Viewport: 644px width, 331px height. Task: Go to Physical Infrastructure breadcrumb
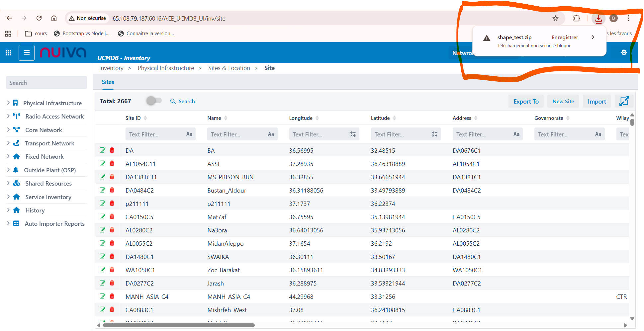166,68
